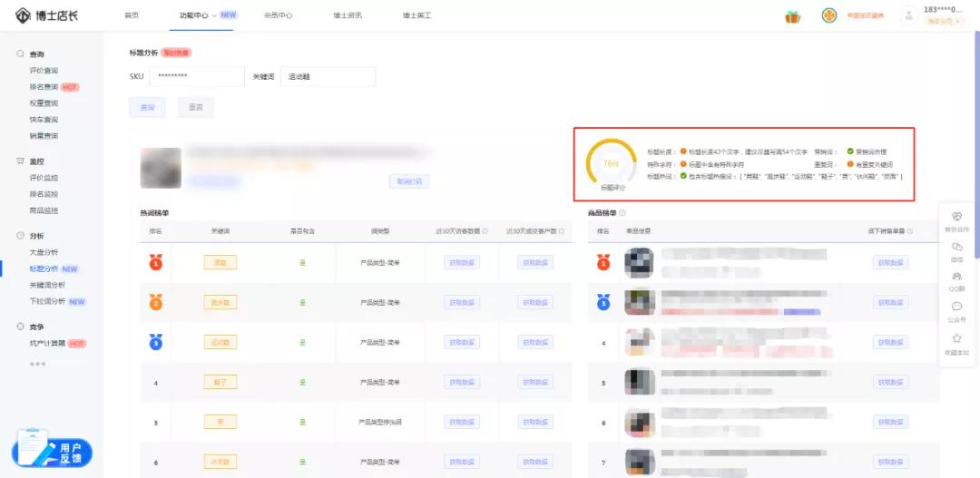The width and height of the screenshot is (980, 478).
Task: Click rank 5 keyword tag in 热词榜单
Action: 220,422
